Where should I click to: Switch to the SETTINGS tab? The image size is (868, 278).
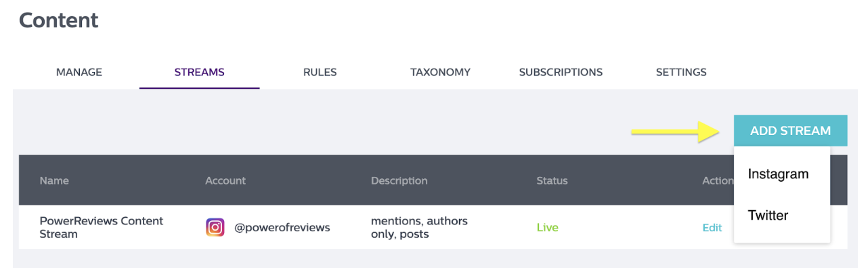point(681,72)
